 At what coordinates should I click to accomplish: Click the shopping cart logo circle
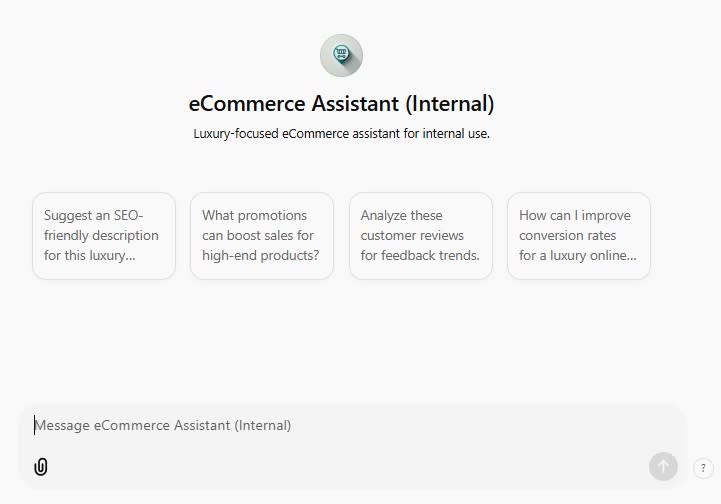pyautogui.click(x=341, y=55)
